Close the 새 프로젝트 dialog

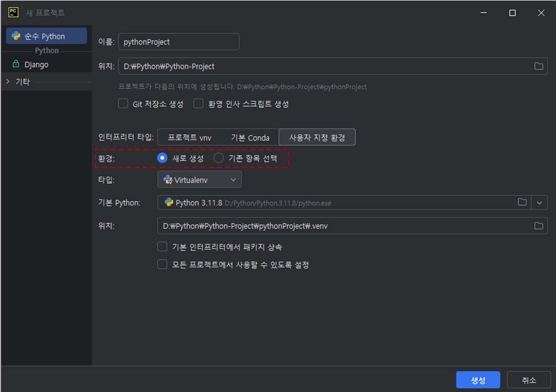click(x=541, y=13)
